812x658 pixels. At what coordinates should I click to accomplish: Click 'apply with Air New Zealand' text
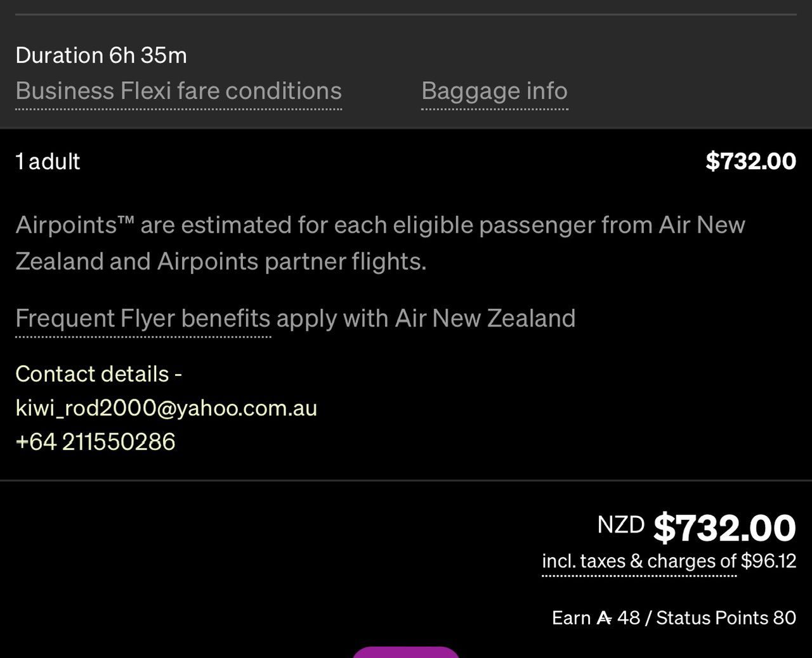pyautogui.click(x=426, y=318)
